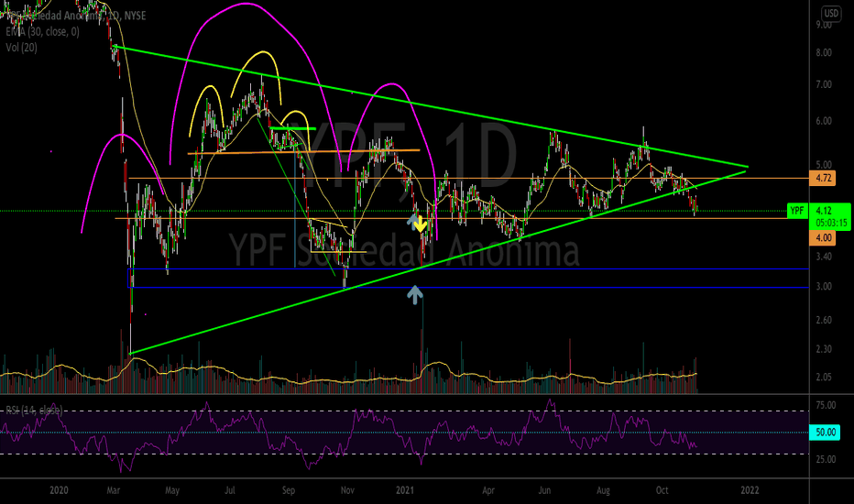854x504 pixels.
Task: Click the 8.00 price axis label
Action: (824, 53)
